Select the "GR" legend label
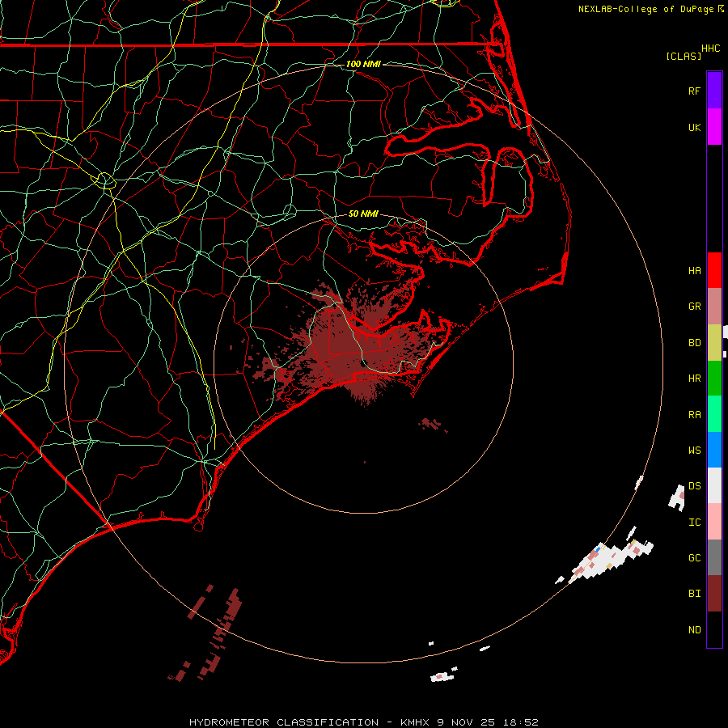The width and height of the screenshot is (728, 728). (x=694, y=307)
